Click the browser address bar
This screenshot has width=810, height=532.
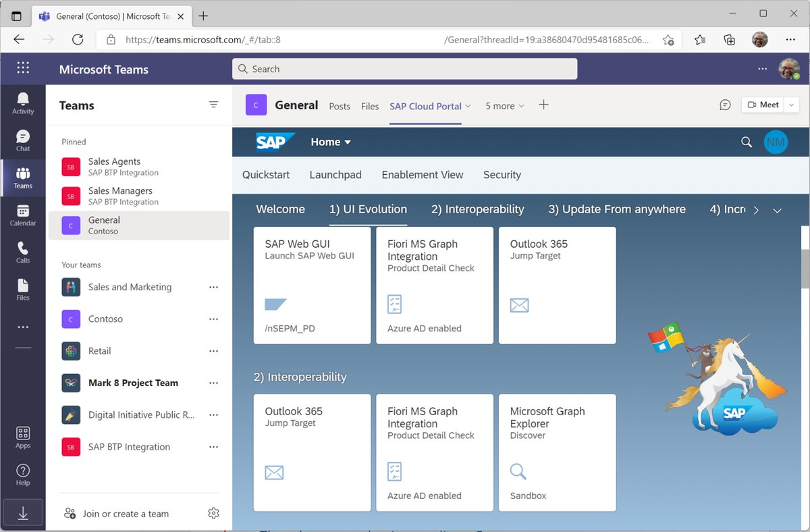point(388,40)
